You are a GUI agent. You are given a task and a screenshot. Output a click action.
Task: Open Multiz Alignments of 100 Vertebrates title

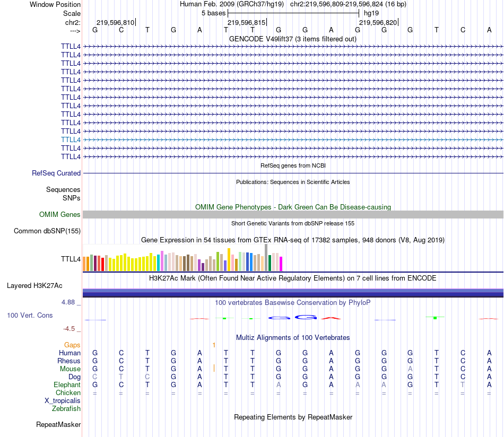(293, 338)
